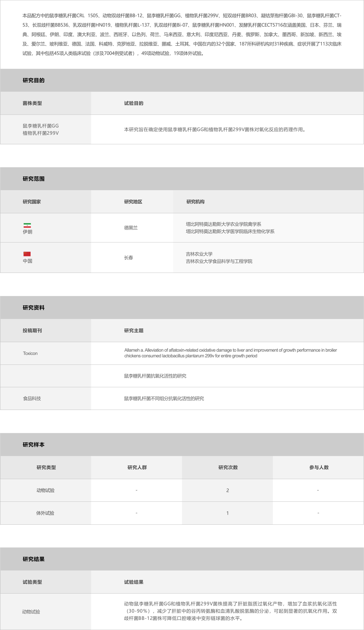The height and width of the screenshot is (630, 364).
Task: Click the 研究国家 column header
Action: pyautogui.click(x=32, y=202)
